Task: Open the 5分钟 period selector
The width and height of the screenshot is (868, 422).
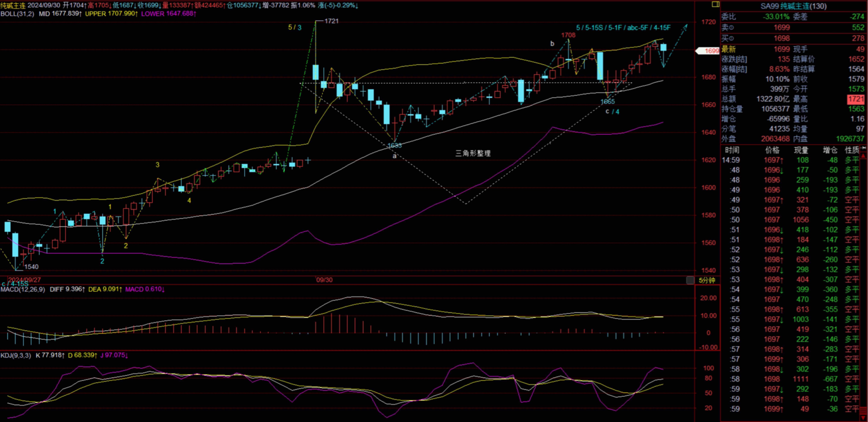Action: click(707, 280)
